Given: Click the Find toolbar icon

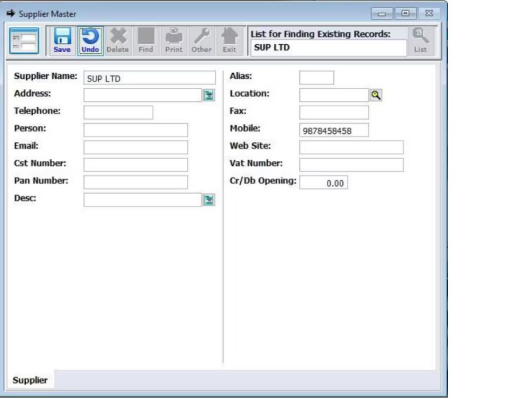Looking at the screenshot, I should tap(146, 40).
